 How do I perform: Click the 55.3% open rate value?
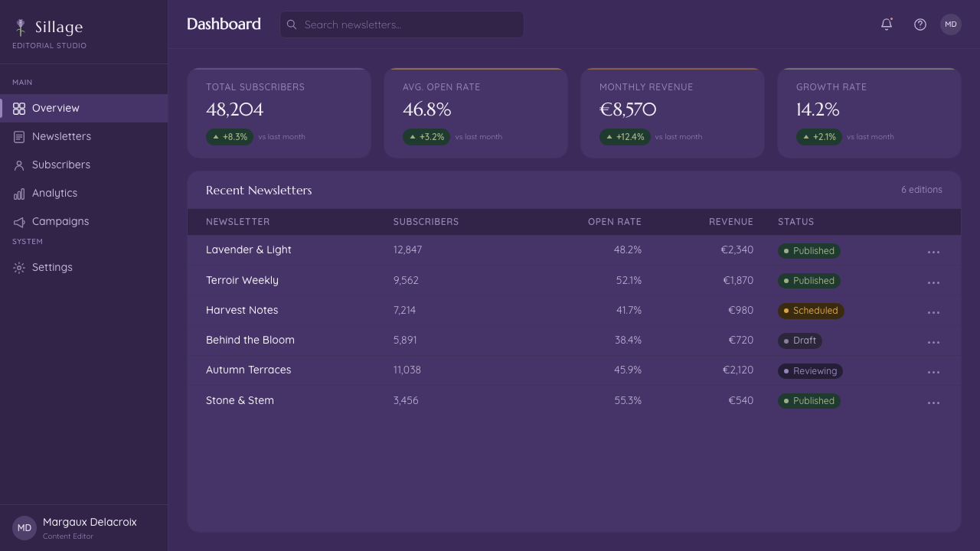(628, 400)
